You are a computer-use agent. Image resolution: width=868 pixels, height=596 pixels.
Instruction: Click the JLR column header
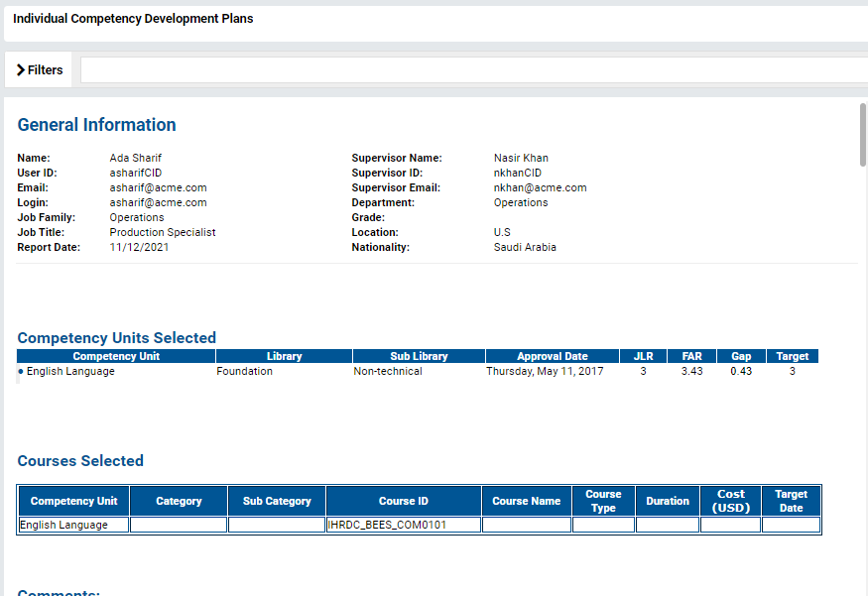[x=643, y=356]
